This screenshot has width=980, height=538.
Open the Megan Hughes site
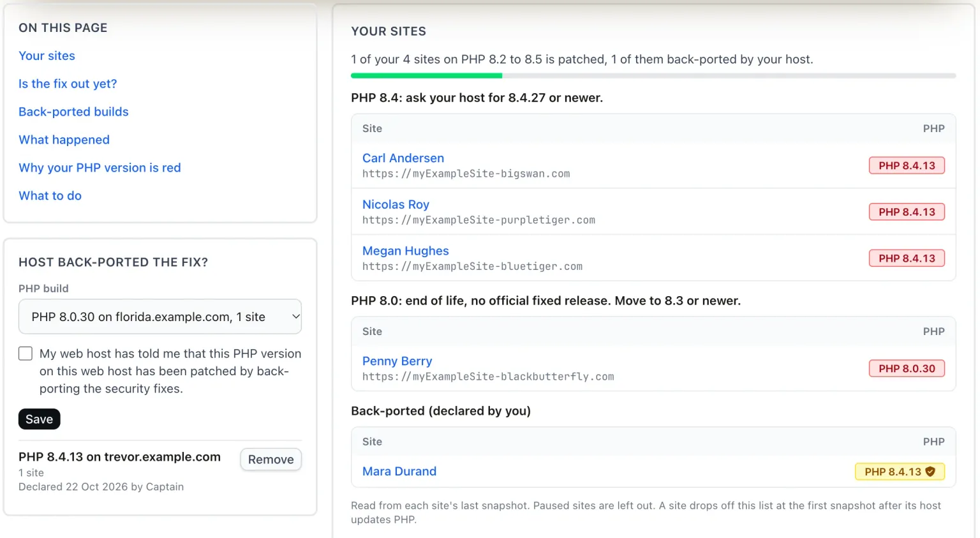tap(406, 251)
